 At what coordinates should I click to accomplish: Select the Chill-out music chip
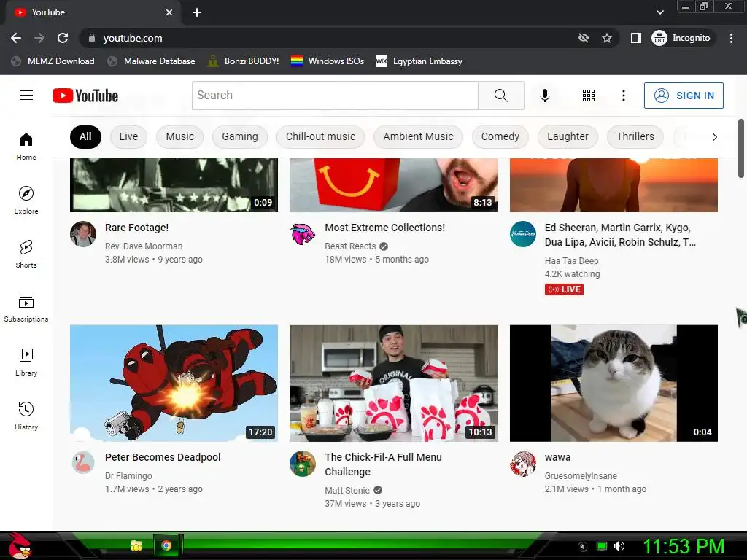[x=321, y=136]
